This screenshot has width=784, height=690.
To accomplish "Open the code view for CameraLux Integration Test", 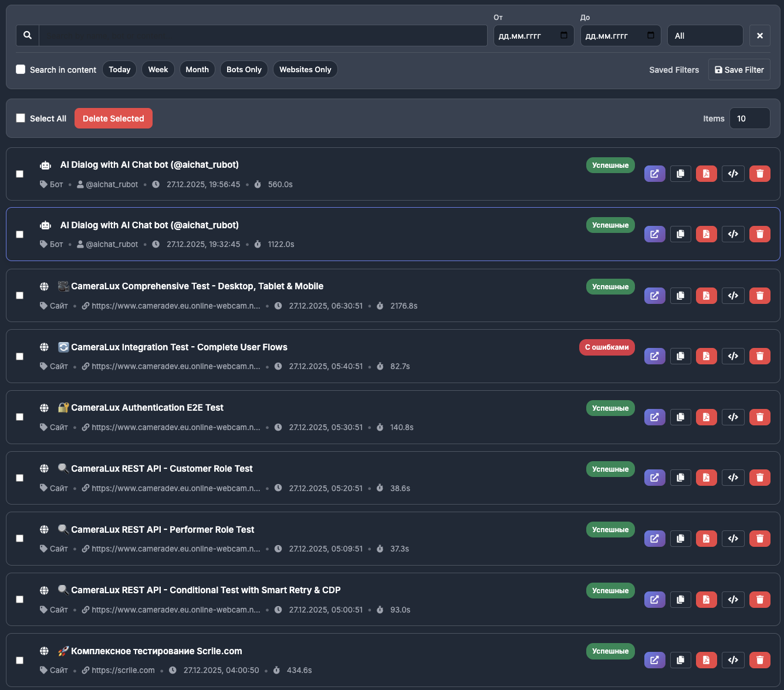I will coord(733,356).
